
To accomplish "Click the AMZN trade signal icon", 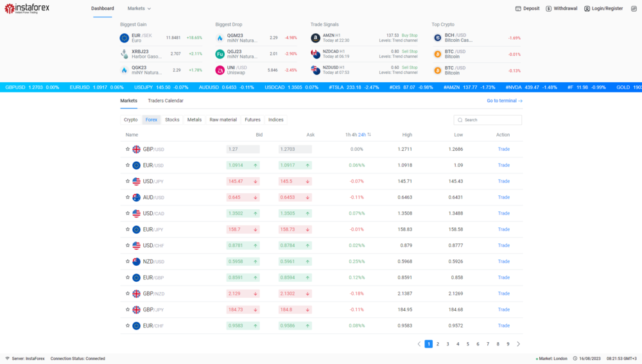I will (x=315, y=38).
